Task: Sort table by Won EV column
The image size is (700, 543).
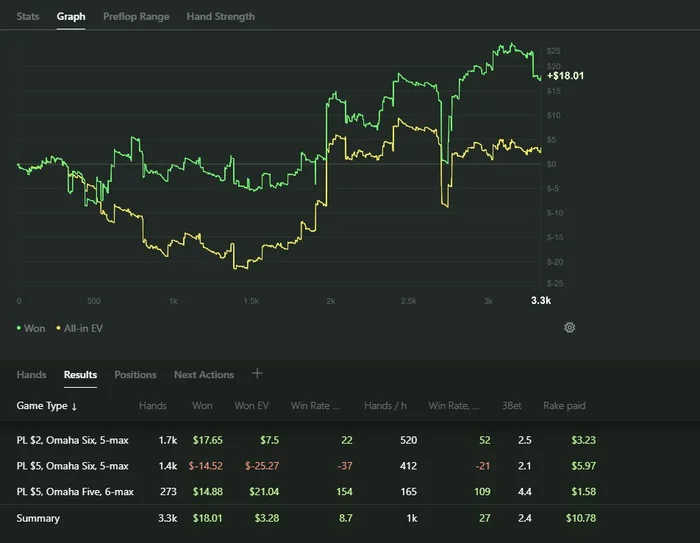Action: [x=251, y=405]
